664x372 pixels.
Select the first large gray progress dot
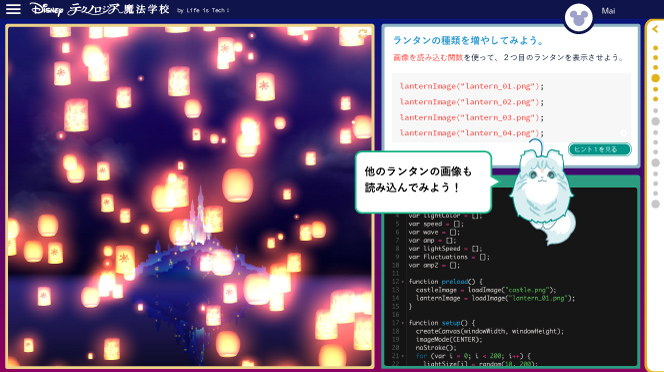656,121
